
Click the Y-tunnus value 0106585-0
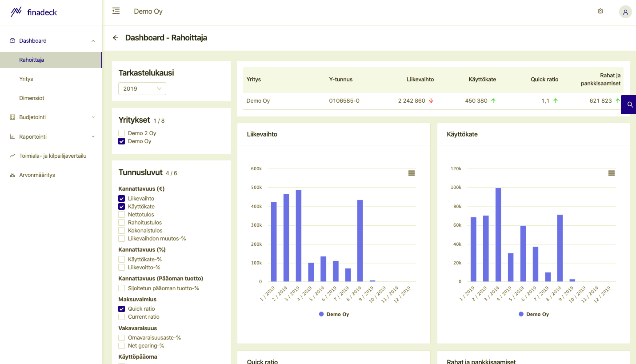(x=344, y=101)
